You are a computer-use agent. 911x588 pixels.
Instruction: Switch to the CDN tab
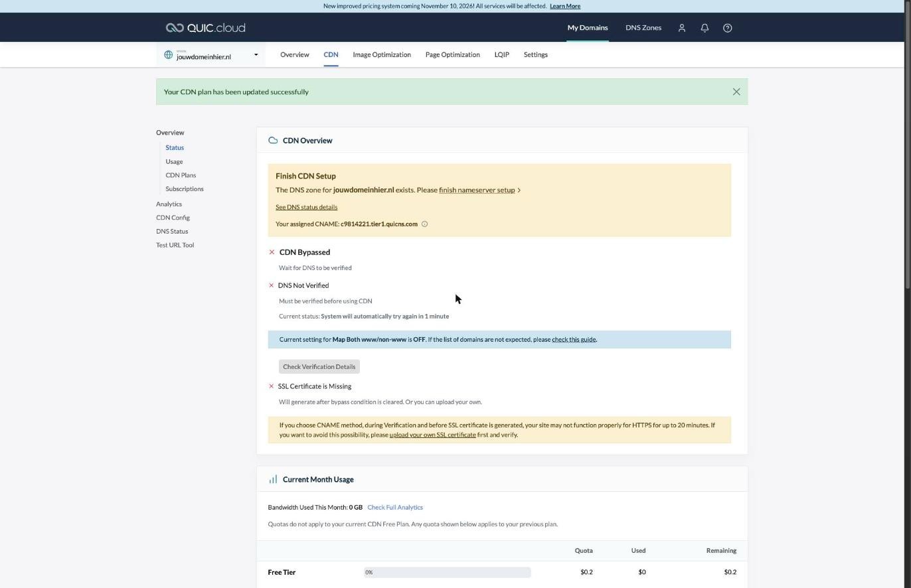331,54
